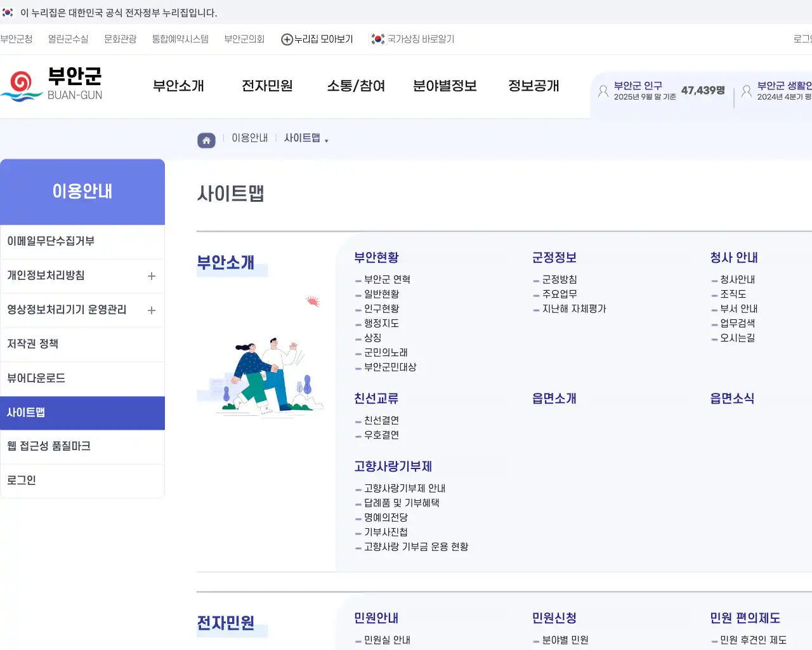Expand the 영상정보처리기기 운영관리 submenu
The width and height of the screenshot is (812, 650).
pyautogui.click(x=152, y=310)
